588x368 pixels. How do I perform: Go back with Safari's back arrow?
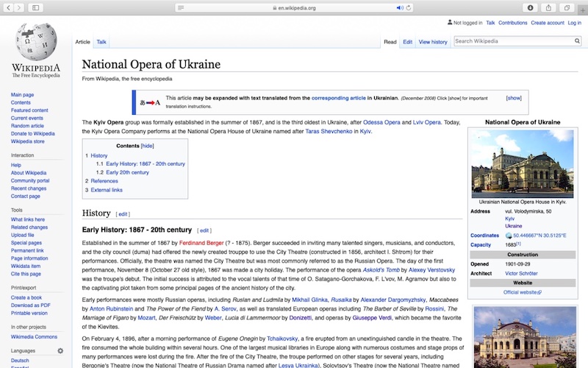8,7
